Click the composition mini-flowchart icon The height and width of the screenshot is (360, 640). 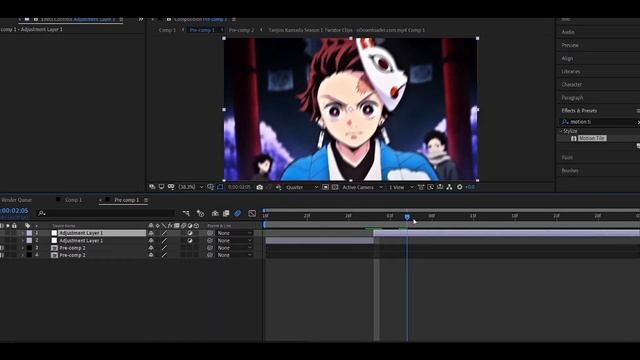tap(186, 213)
